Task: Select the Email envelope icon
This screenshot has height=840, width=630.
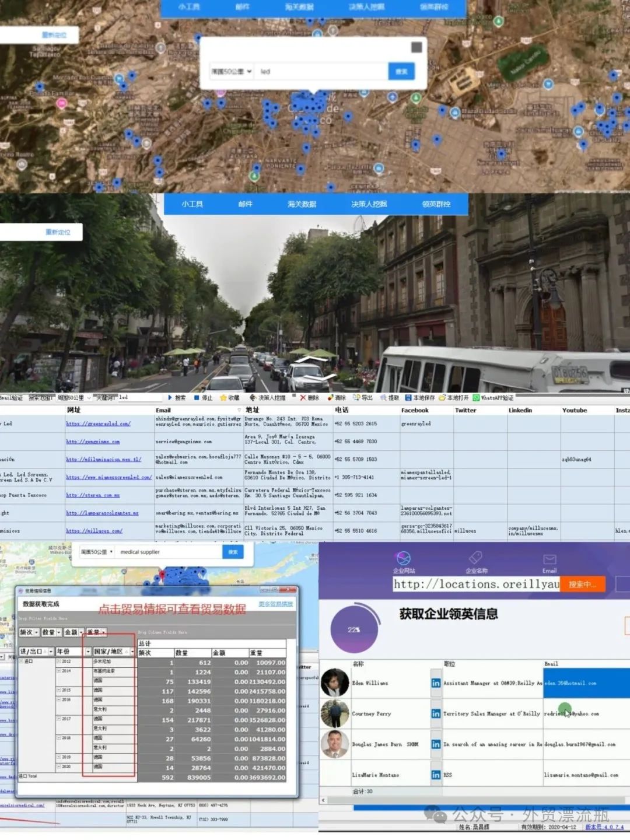Action: 549,559
